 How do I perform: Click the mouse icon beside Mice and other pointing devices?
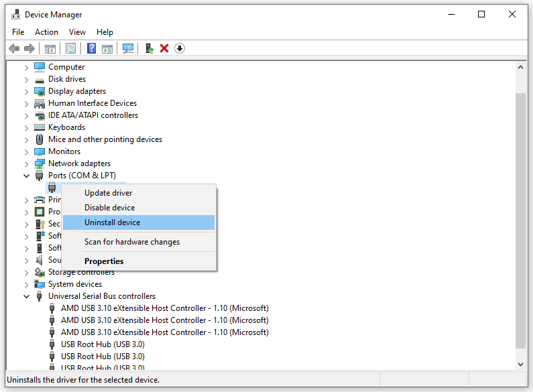[40, 139]
